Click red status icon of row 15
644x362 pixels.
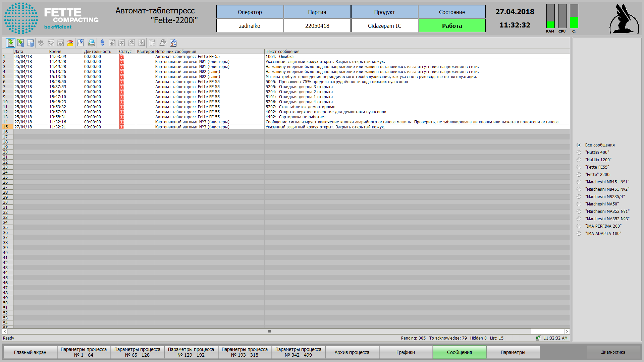point(121,127)
